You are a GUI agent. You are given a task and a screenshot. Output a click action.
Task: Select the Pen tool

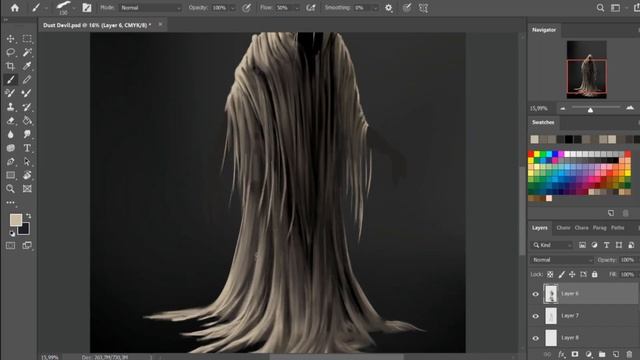(x=11, y=162)
